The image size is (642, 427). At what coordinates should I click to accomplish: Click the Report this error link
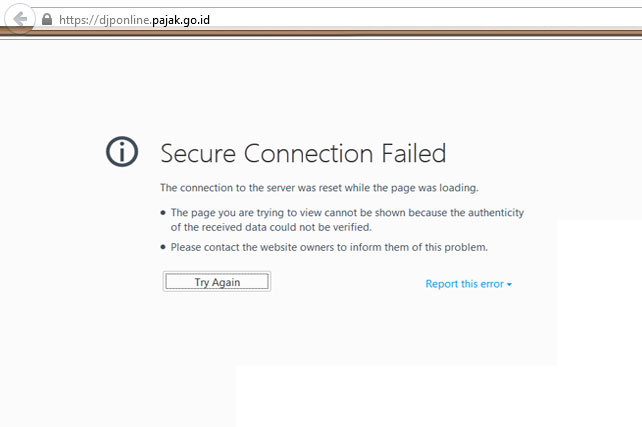click(x=465, y=284)
